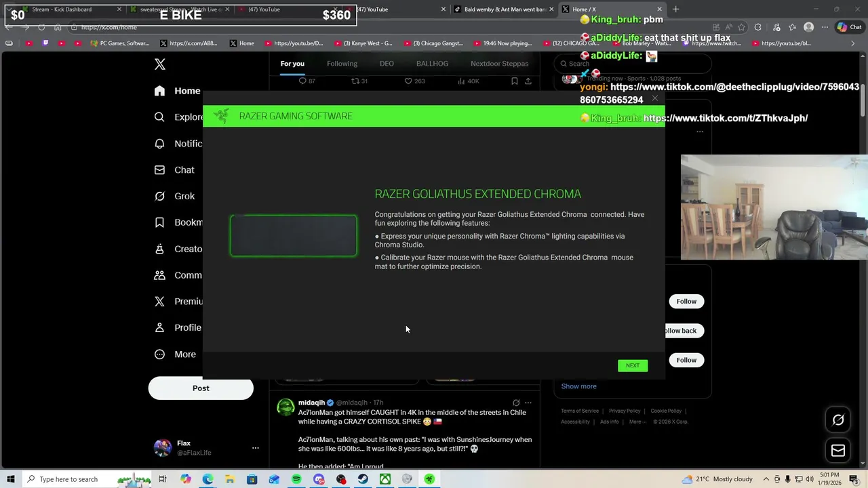The height and width of the screenshot is (488, 868).
Task: Open Steam from taskbar
Action: [x=363, y=479]
